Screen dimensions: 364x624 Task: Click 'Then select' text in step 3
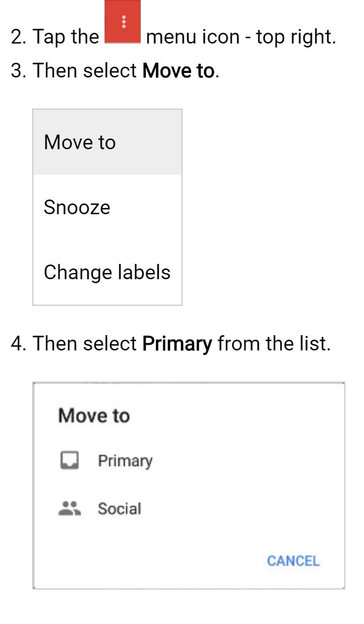coord(85,71)
